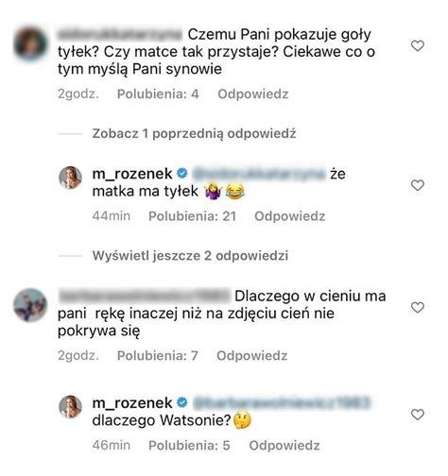
Task: Expand 'Zobacz 1 poprzednią odpowiedź'
Action: [x=194, y=134]
